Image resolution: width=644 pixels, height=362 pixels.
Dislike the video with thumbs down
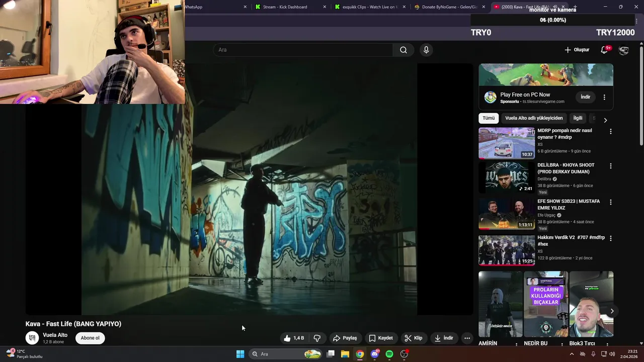(317, 338)
